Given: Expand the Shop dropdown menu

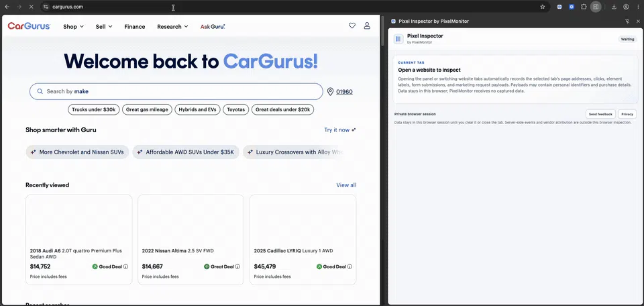Looking at the screenshot, I should [x=73, y=26].
